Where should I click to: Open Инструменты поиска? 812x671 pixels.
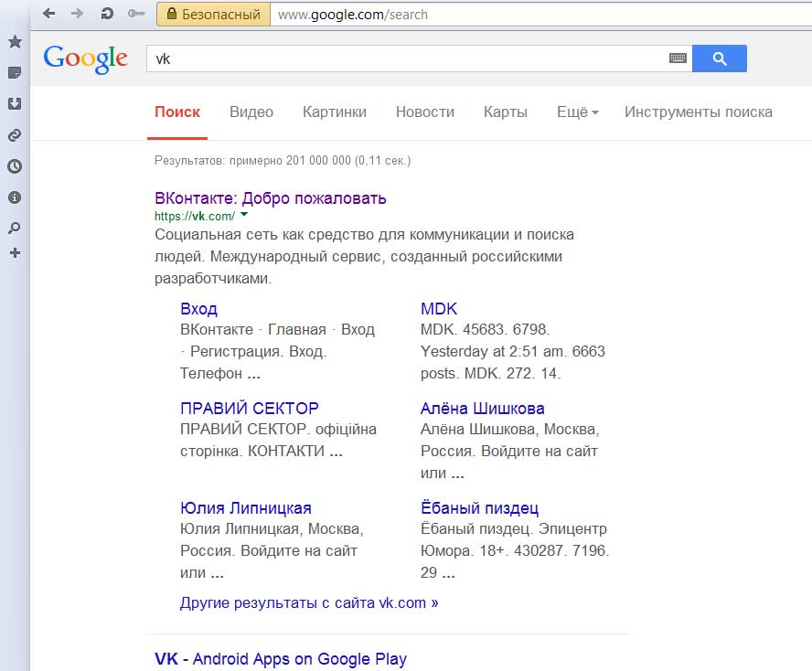(698, 112)
